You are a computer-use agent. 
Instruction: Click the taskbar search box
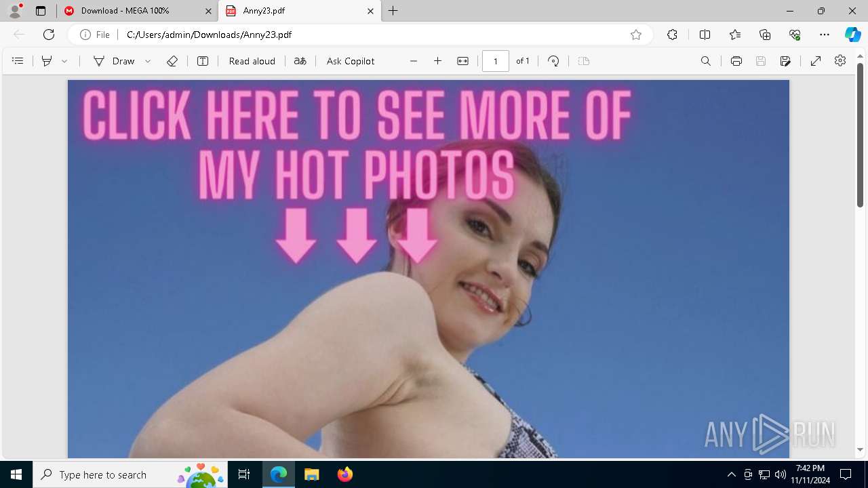(x=130, y=474)
